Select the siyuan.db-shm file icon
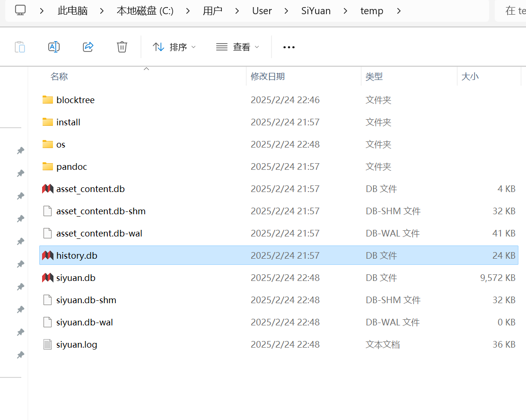This screenshot has height=420, width=526. 48,300
